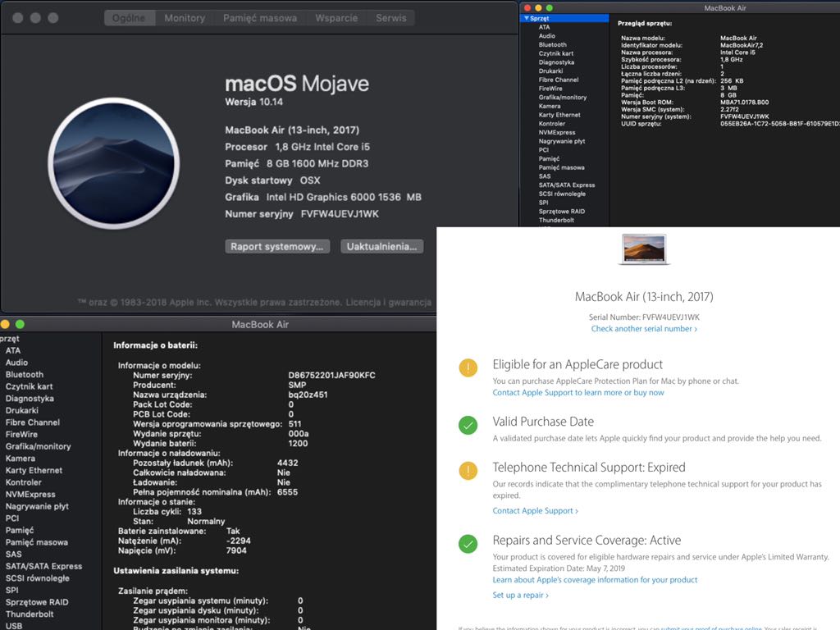Click serial number FVFW4UEVJ1WK in About window
This screenshot has height=630, width=840.
[x=340, y=214]
